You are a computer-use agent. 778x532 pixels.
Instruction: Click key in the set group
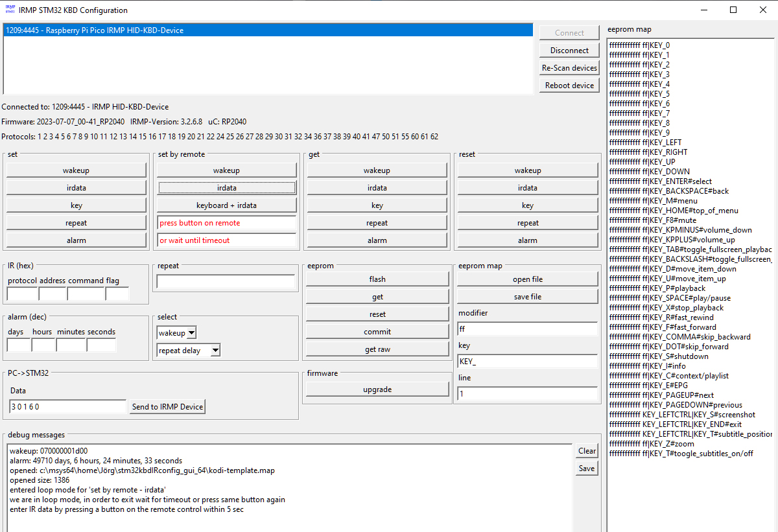(x=76, y=205)
